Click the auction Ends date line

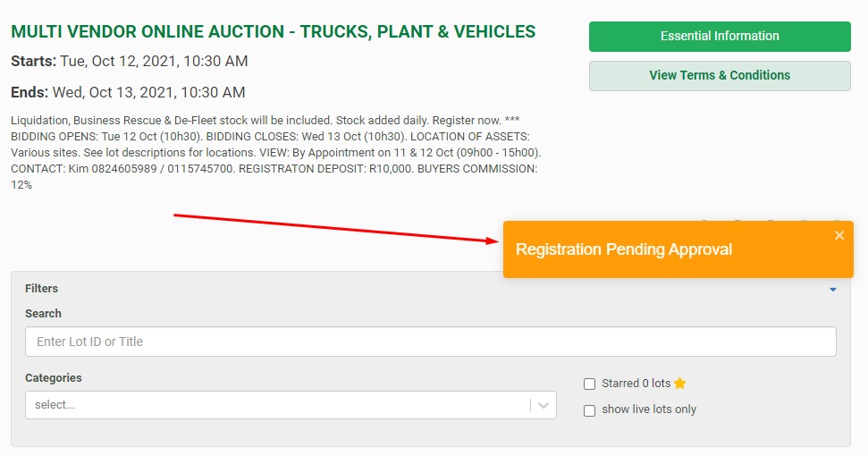128,93
